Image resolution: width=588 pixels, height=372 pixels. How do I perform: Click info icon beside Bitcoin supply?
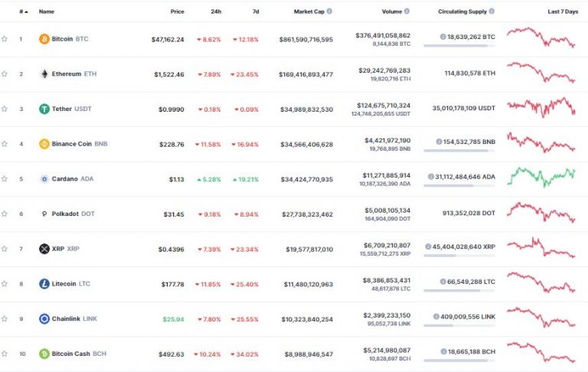coord(443,37)
